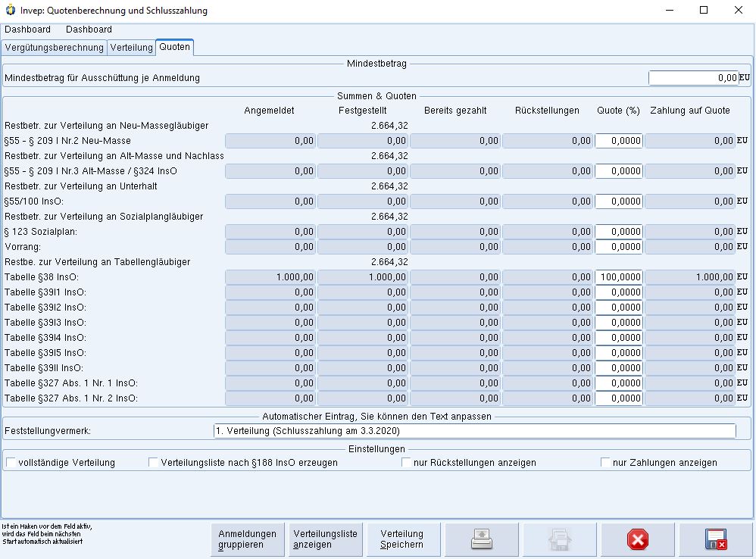756x559 pixels.
Task: Check nur Rückstellungen anzeigen option
Action: (x=407, y=462)
